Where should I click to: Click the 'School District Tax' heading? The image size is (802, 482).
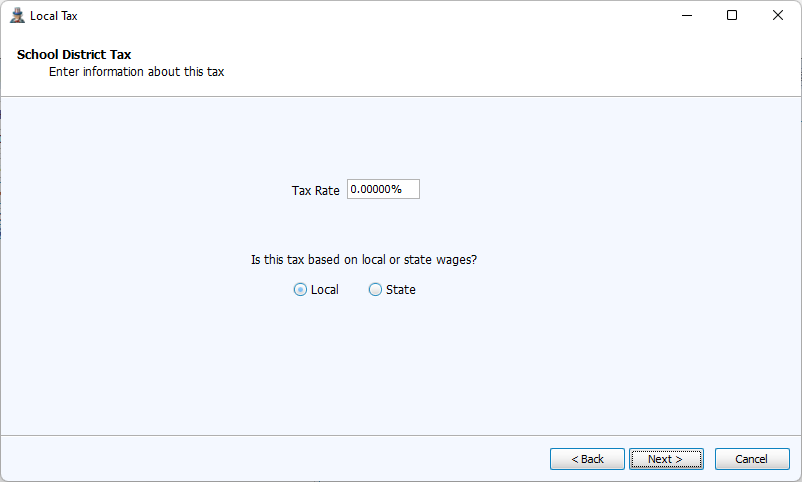[74, 54]
